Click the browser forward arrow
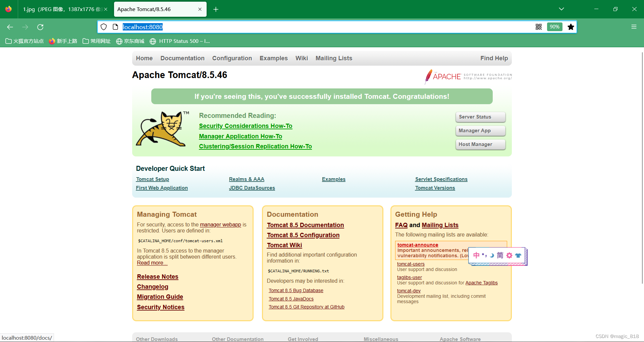The width and height of the screenshot is (644, 342). (x=25, y=27)
